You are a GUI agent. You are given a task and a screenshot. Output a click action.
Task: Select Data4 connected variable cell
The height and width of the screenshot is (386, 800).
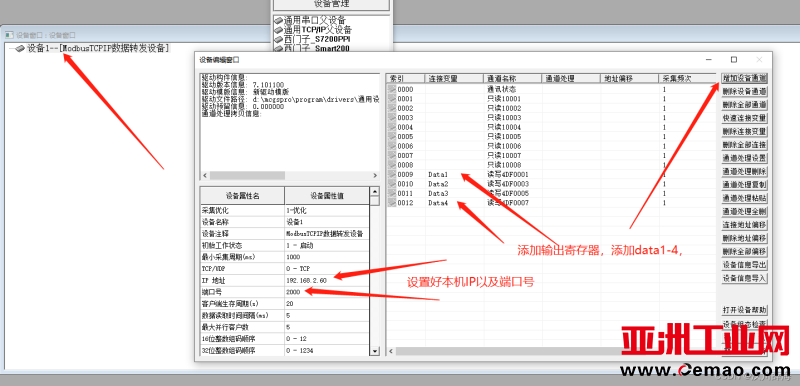tap(454, 202)
